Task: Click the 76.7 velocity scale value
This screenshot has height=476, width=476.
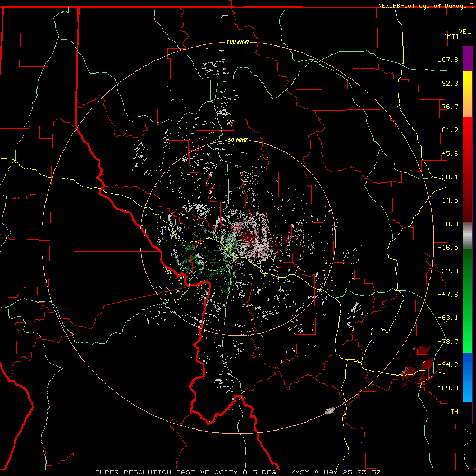Action: point(450,106)
